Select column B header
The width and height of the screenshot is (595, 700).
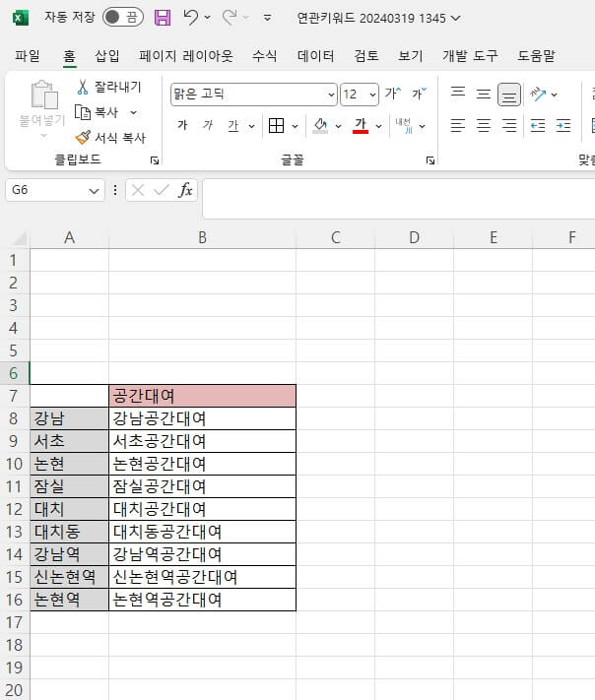[x=202, y=237]
